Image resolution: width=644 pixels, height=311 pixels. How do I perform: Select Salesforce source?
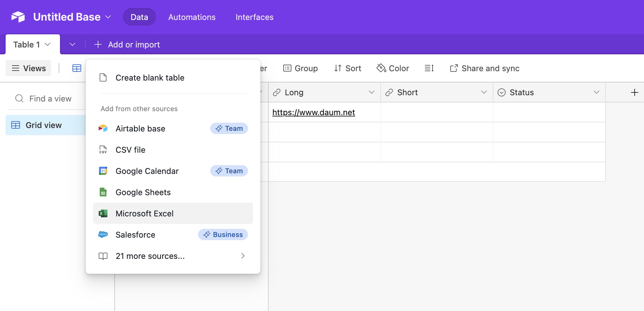click(173, 235)
